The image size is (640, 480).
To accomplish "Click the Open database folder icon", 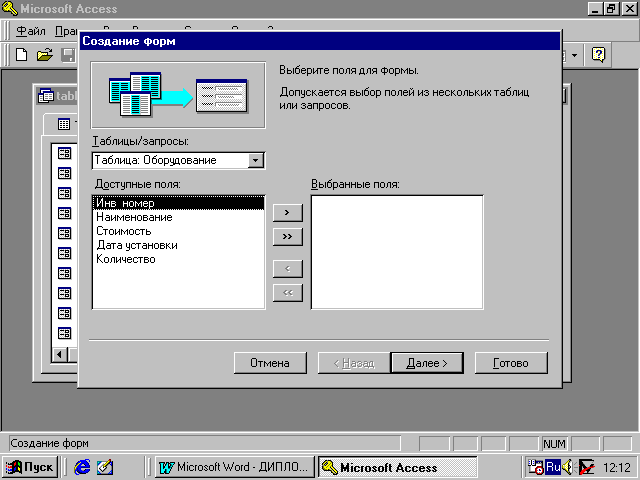I will 44,54.
